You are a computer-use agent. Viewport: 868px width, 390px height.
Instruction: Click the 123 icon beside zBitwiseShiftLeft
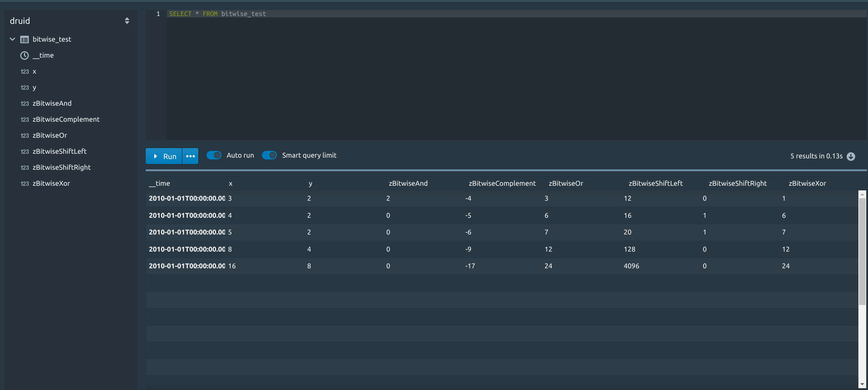[x=25, y=152]
